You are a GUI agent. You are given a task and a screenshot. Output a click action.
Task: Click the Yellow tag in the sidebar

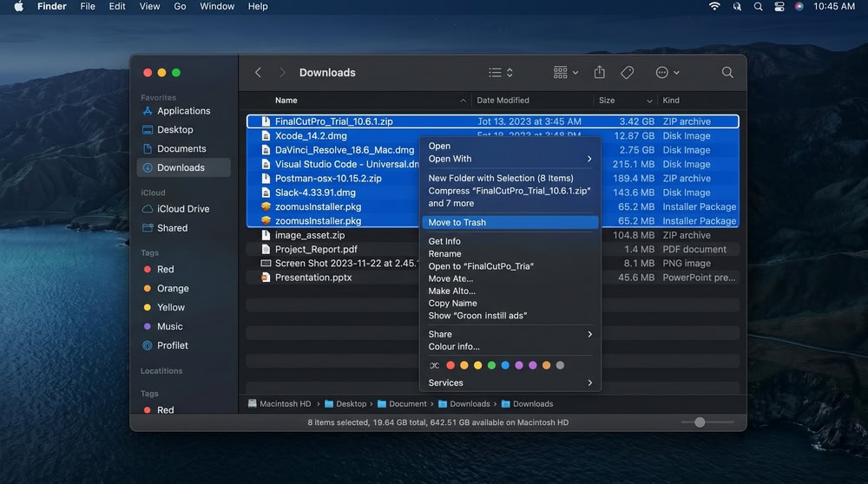(183, 308)
